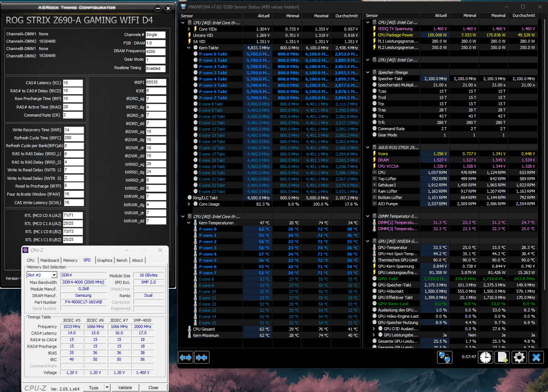Switch to the CPU tab in CPU-Z
Viewport: 548px width, 392px height.
click(x=31, y=260)
